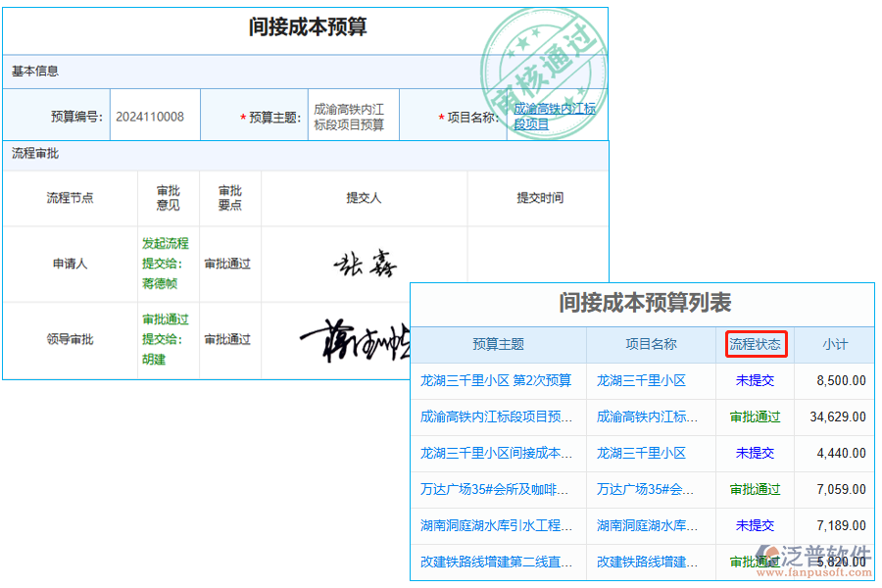This screenshot has width=882, height=588.
Task: Open the 湖南洞庭湖水库引水工程 budget entry
Action: [x=497, y=525]
